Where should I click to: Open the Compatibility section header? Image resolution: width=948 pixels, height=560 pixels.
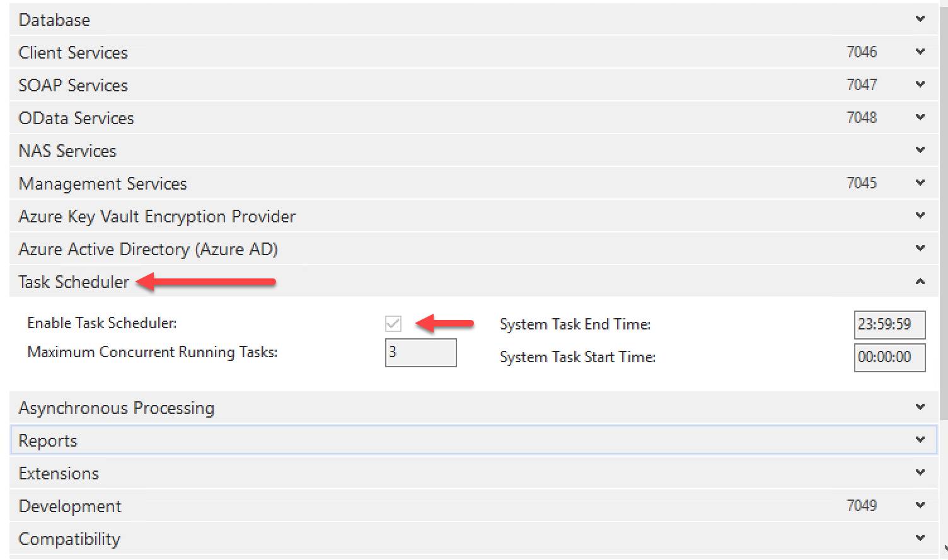pyautogui.click(x=69, y=539)
